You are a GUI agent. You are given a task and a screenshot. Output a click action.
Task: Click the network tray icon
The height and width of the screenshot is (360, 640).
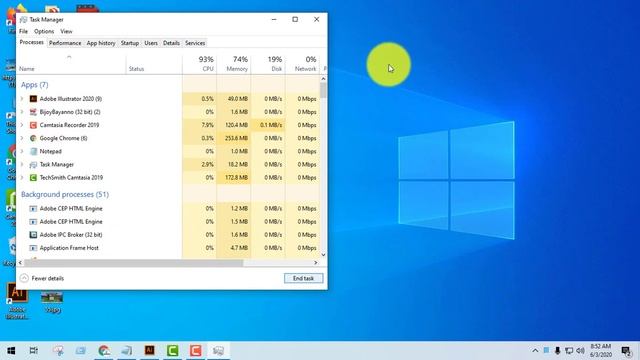tap(569, 351)
